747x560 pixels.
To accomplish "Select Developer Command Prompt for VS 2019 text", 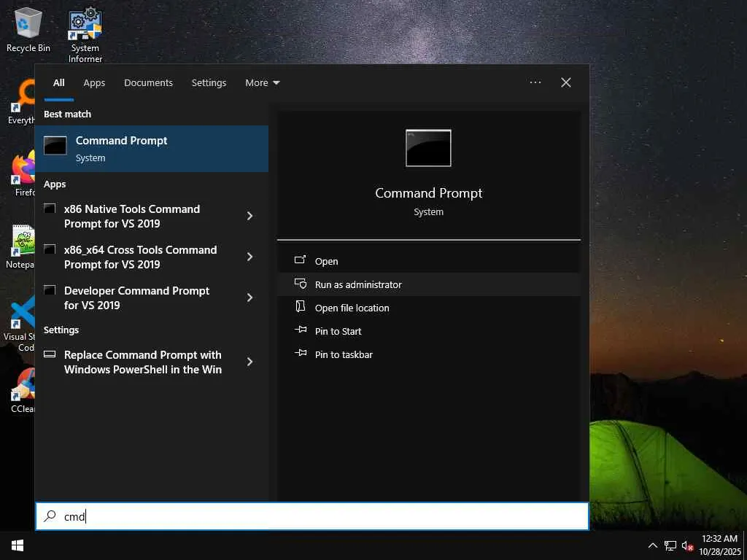I will (x=136, y=297).
